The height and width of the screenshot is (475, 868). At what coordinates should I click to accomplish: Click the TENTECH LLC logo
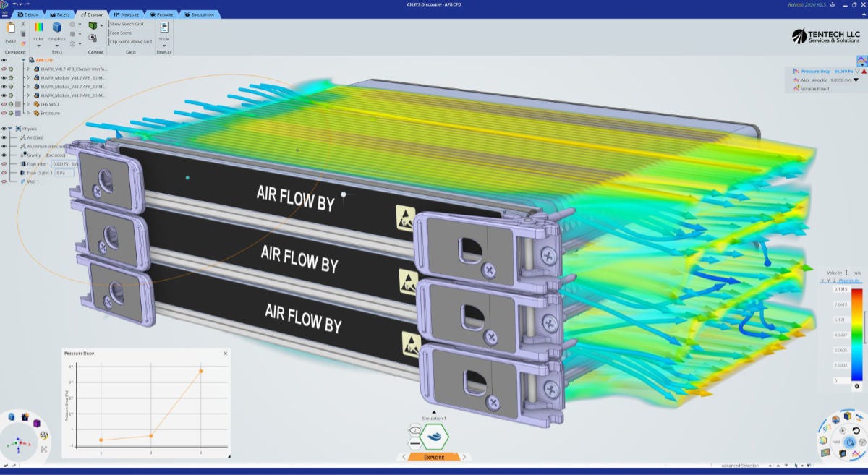coord(825,36)
